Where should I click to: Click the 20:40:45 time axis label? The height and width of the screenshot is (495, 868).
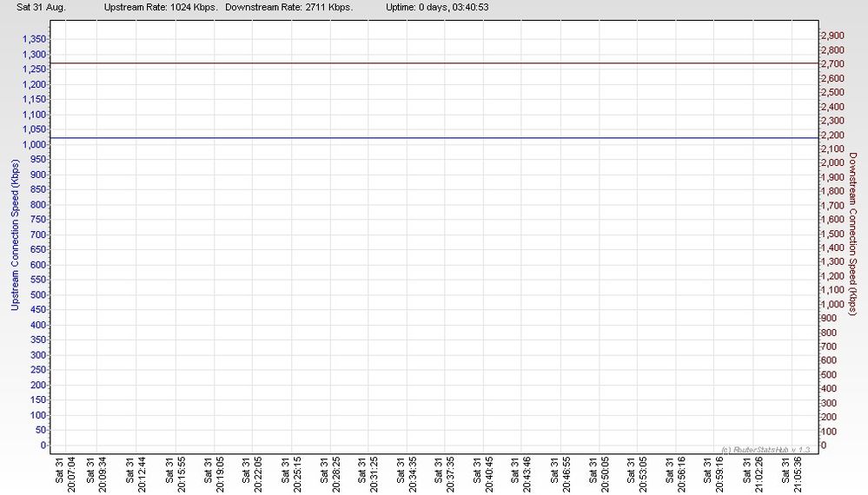click(488, 474)
